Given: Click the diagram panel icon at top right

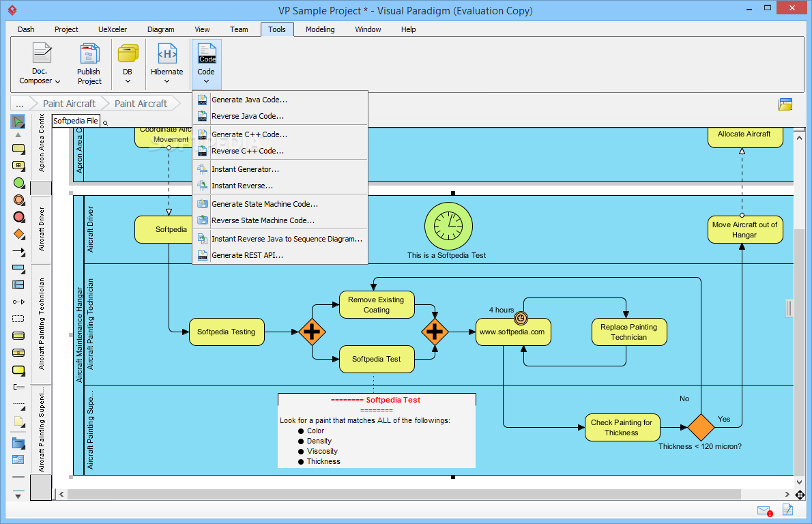Looking at the screenshot, I should (785, 104).
